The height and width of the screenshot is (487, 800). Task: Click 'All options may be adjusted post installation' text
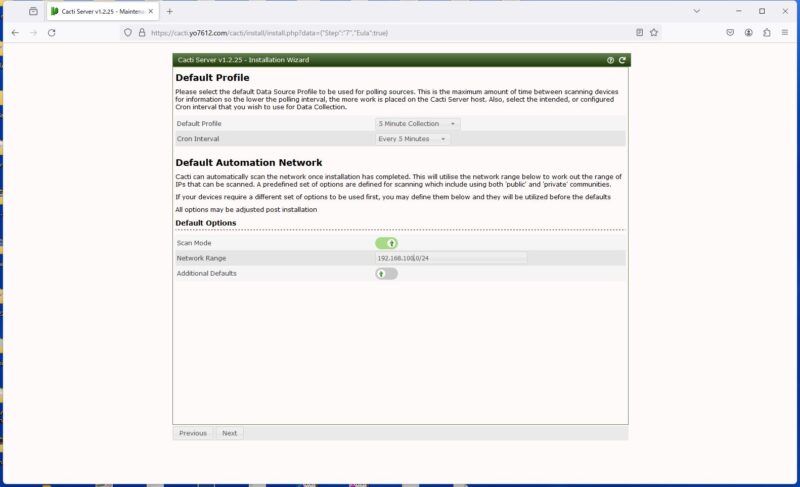click(246, 210)
